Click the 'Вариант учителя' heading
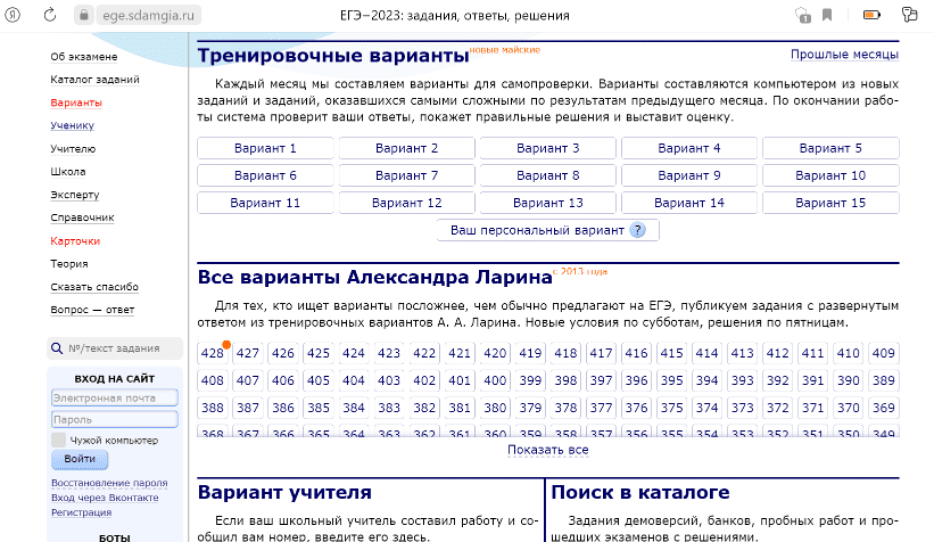This screenshot has height=542, width=934. coord(285,493)
